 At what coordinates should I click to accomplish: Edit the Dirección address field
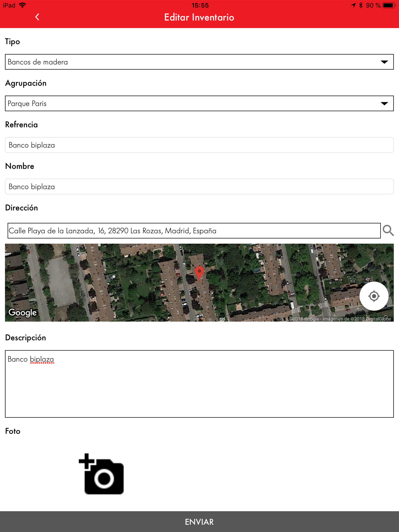(x=194, y=231)
